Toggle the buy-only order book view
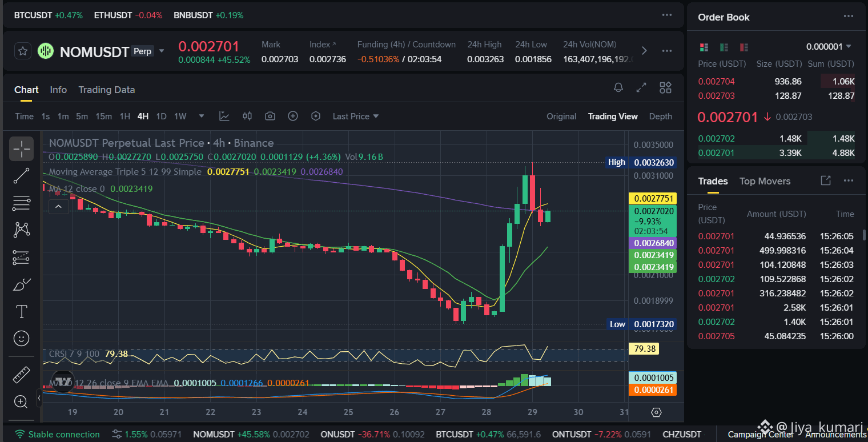868x442 pixels. [x=724, y=47]
